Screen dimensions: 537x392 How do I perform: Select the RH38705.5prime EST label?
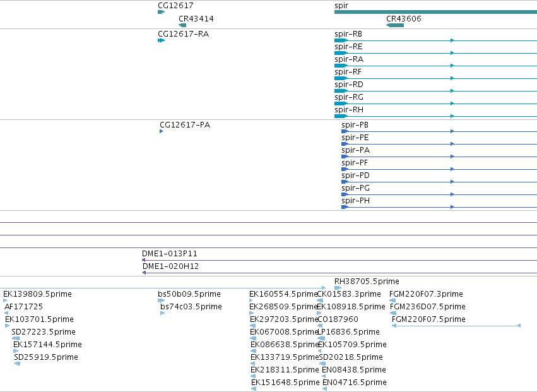367,282
